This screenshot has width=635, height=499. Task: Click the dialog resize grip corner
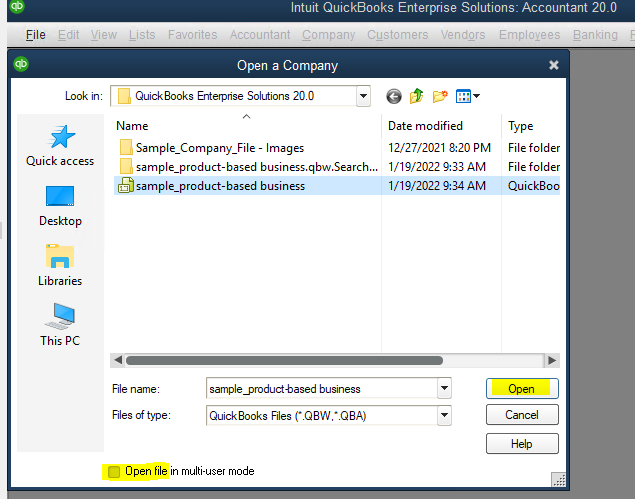(x=559, y=480)
